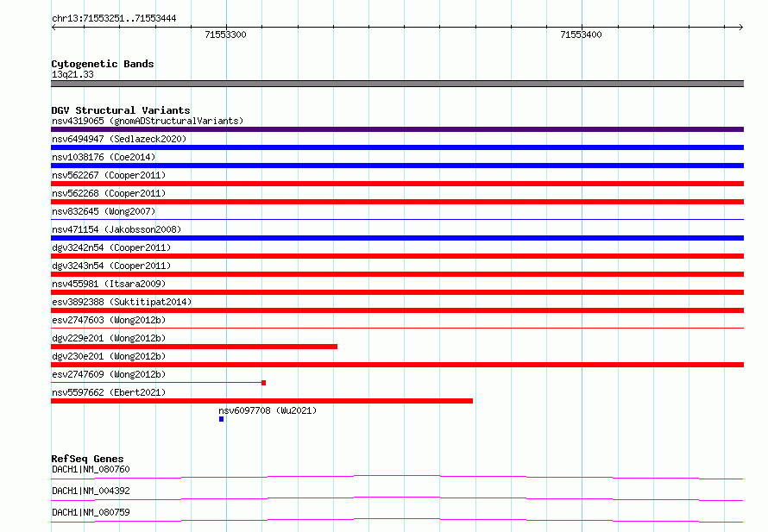The height and width of the screenshot is (532, 768).
Task: Click the red bar under nsv562267
Action: (x=397, y=184)
